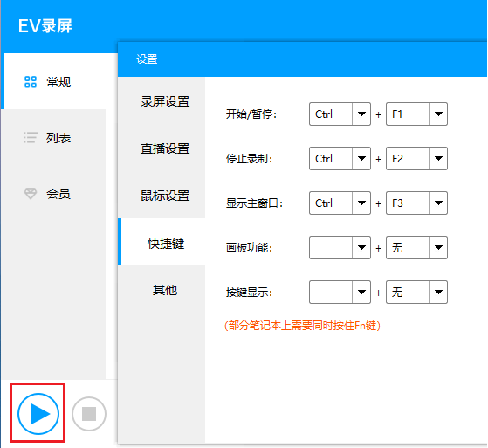
Task: Click the gray stop recording button
Action: click(x=89, y=414)
